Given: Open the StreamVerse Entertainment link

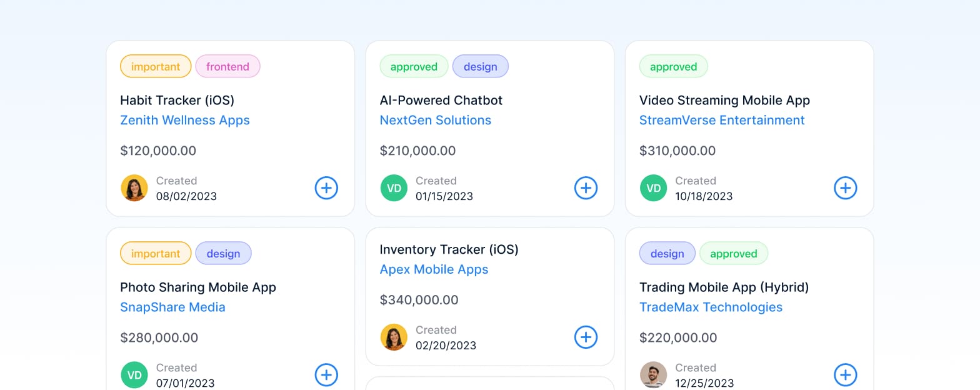Looking at the screenshot, I should (x=722, y=121).
